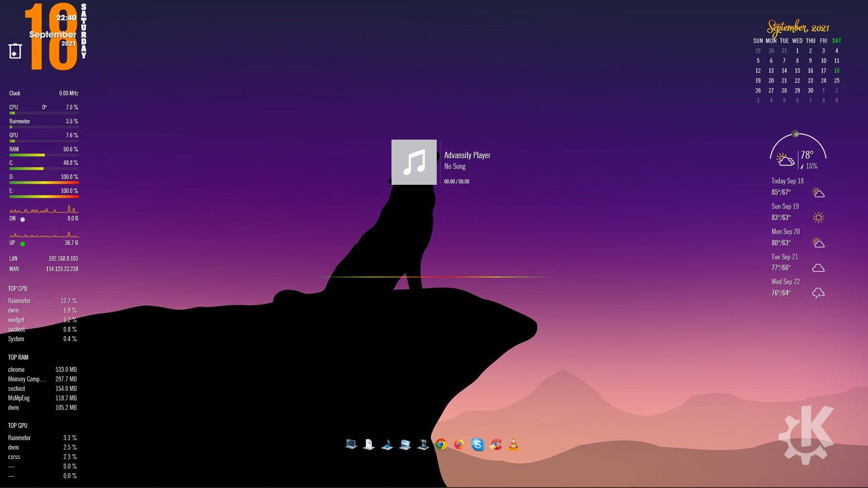Launch Firefox from the dock

point(459,444)
